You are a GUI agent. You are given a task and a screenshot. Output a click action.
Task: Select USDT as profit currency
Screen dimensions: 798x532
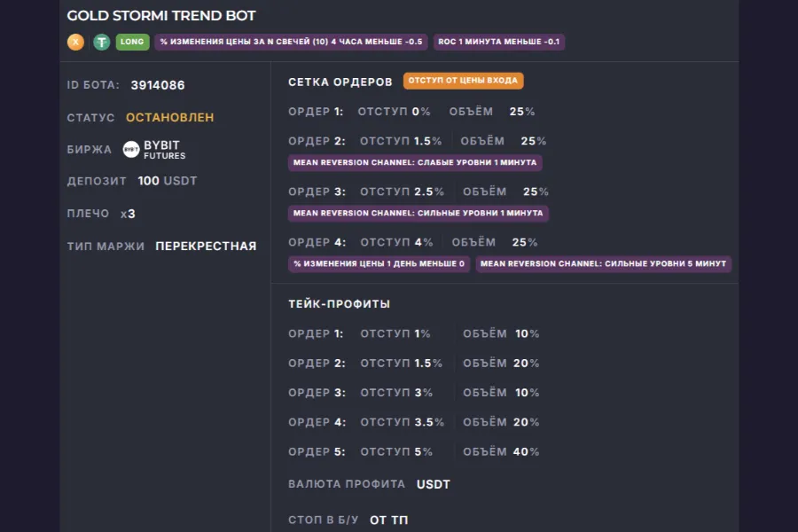(434, 484)
